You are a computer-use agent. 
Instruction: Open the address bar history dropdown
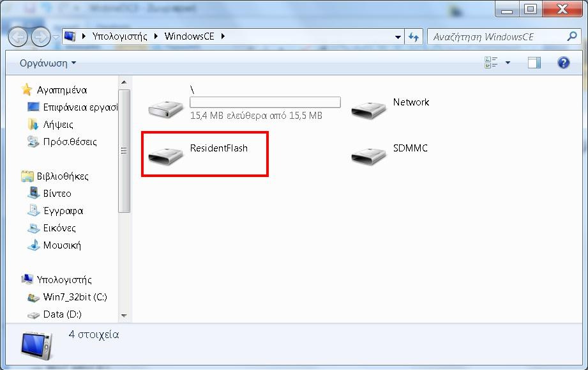pos(398,37)
